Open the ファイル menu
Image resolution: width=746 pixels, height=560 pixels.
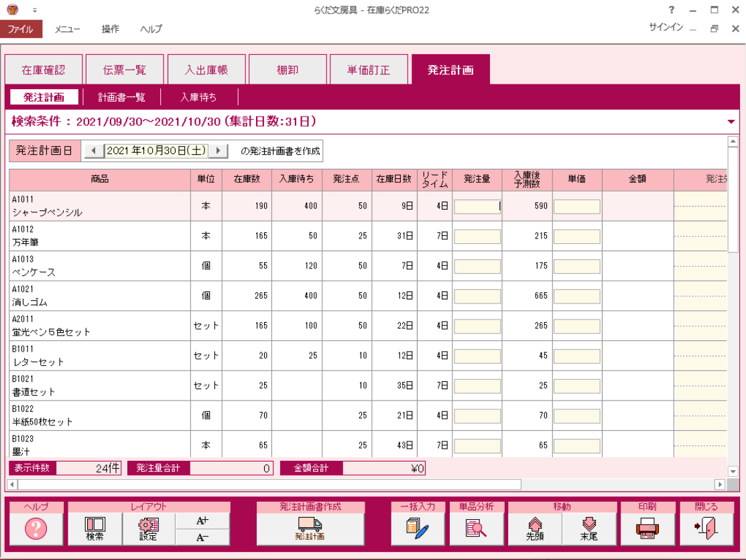[21, 29]
